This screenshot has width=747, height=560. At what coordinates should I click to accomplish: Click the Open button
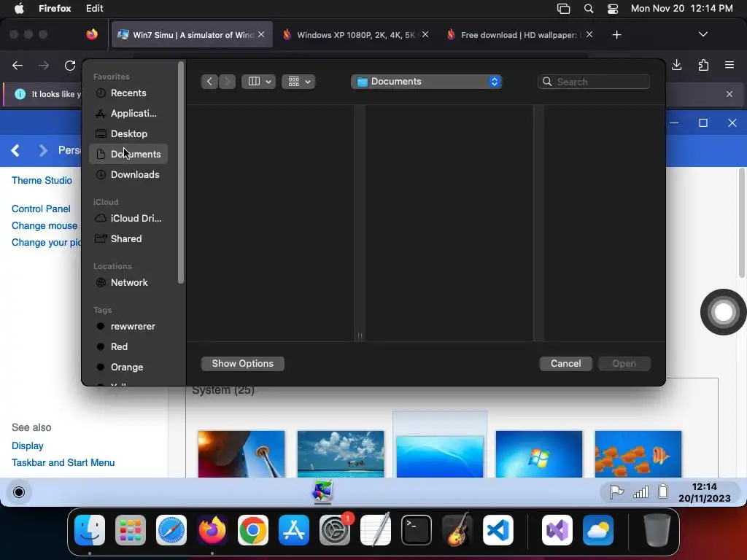pyautogui.click(x=624, y=364)
